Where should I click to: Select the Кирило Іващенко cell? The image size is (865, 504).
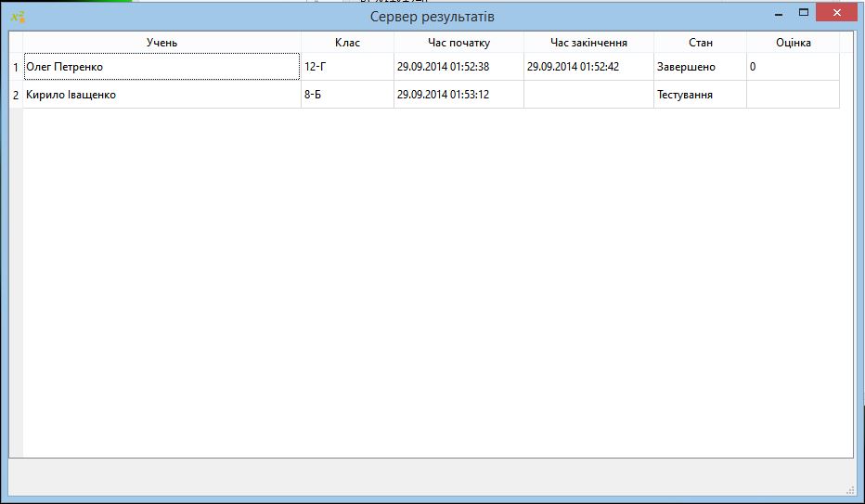(x=162, y=95)
